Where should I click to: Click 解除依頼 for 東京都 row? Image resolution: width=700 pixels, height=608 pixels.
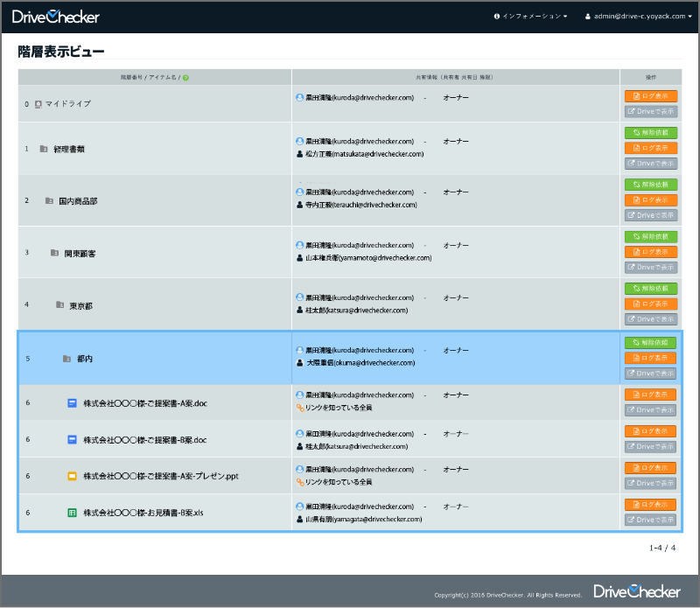[651, 289]
